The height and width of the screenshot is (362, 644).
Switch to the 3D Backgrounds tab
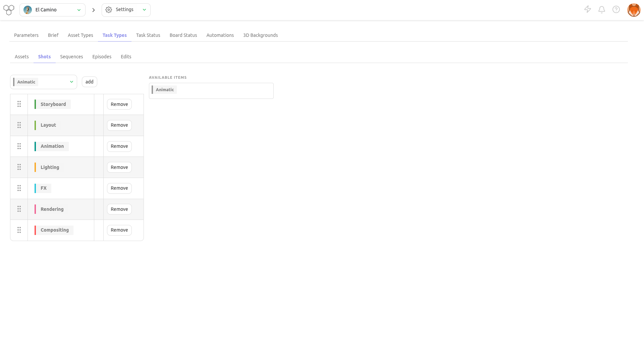pos(260,35)
